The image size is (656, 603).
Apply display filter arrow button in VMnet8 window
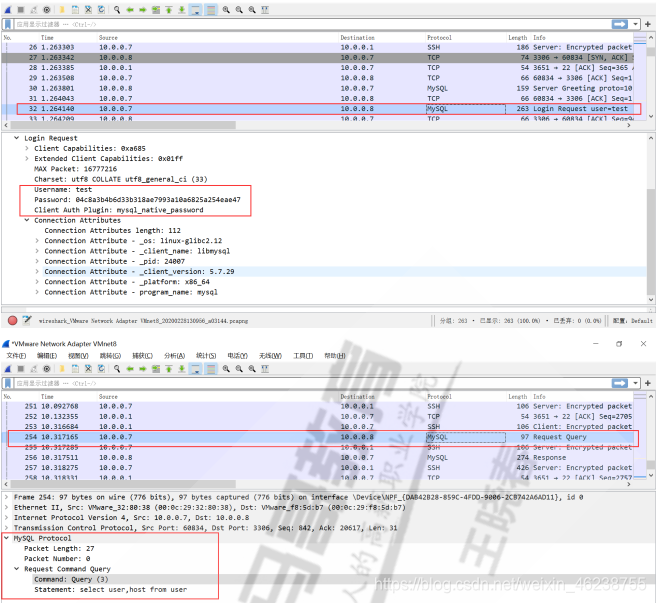pyautogui.click(x=620, y=383)
